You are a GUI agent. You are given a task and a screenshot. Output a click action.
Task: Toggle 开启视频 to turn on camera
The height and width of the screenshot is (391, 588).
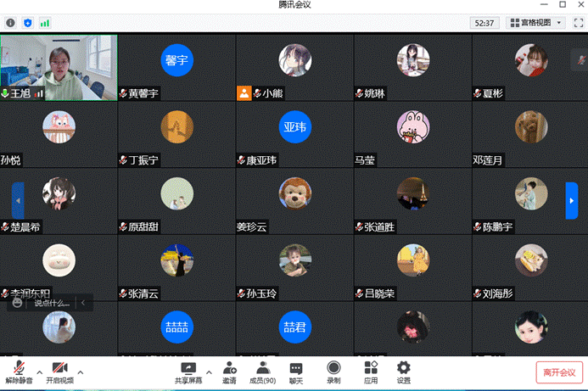tap(59, 371)
